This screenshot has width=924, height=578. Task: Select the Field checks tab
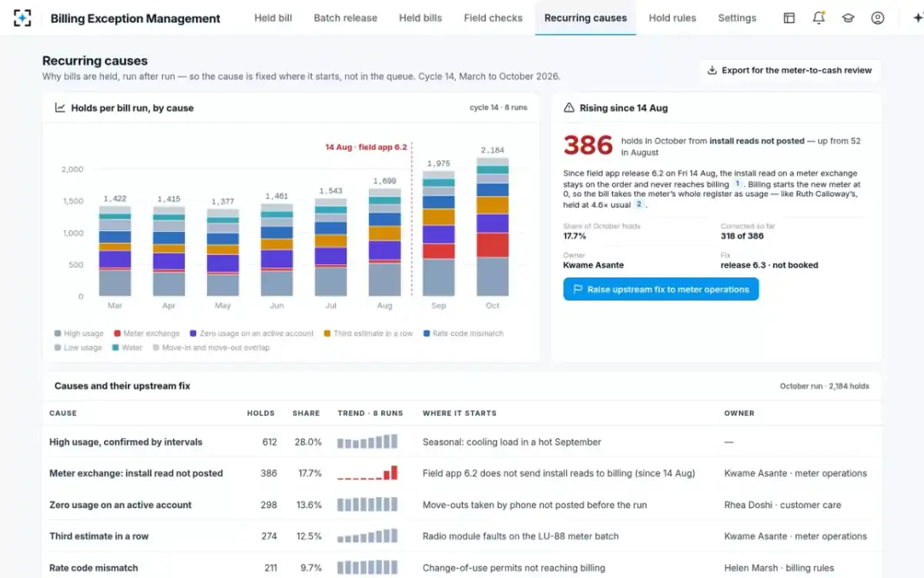coord(494,18)
